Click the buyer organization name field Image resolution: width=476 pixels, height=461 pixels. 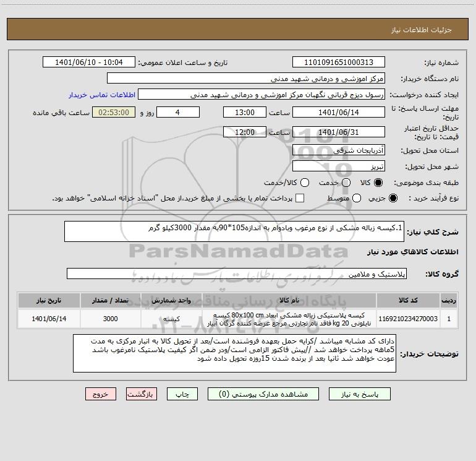click(246, 79)
